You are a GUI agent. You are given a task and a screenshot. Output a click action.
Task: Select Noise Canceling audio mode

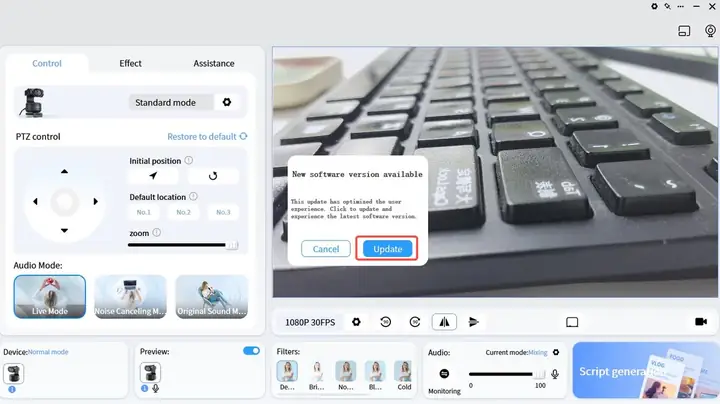click(130, 297)
